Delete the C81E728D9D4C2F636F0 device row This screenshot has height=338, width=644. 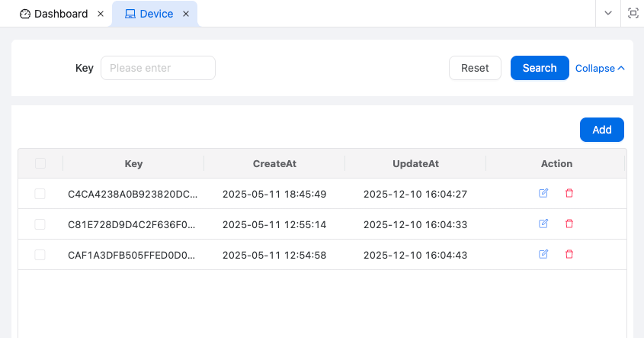coord(569,224)
